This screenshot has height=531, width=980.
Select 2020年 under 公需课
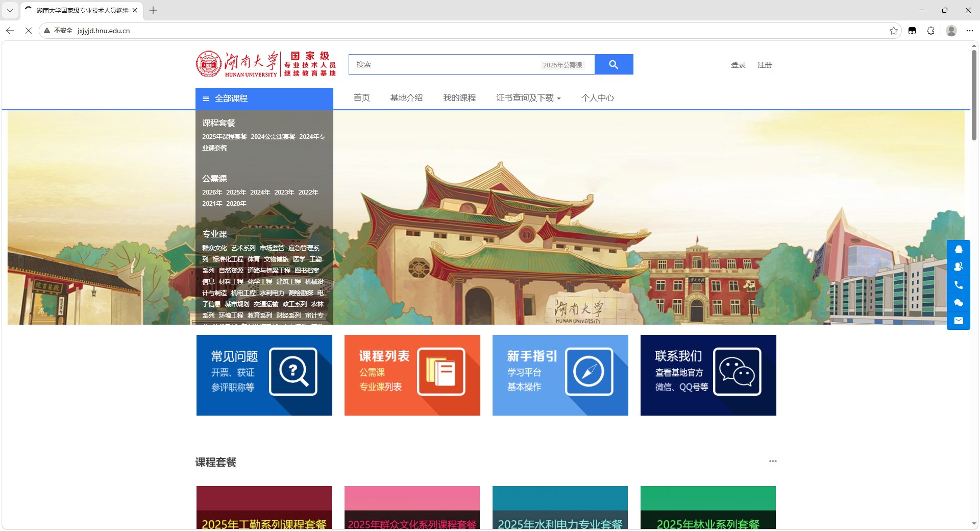[x=236, y=204]
